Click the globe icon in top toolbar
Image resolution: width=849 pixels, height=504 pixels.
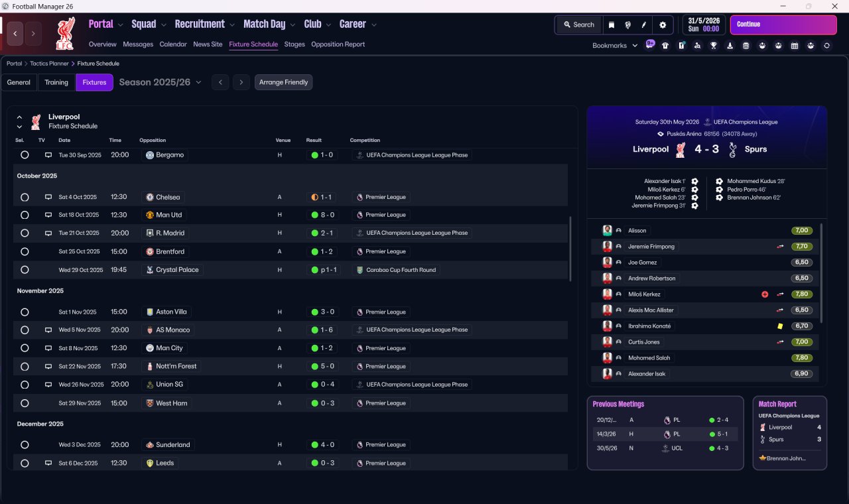(627, 25)
